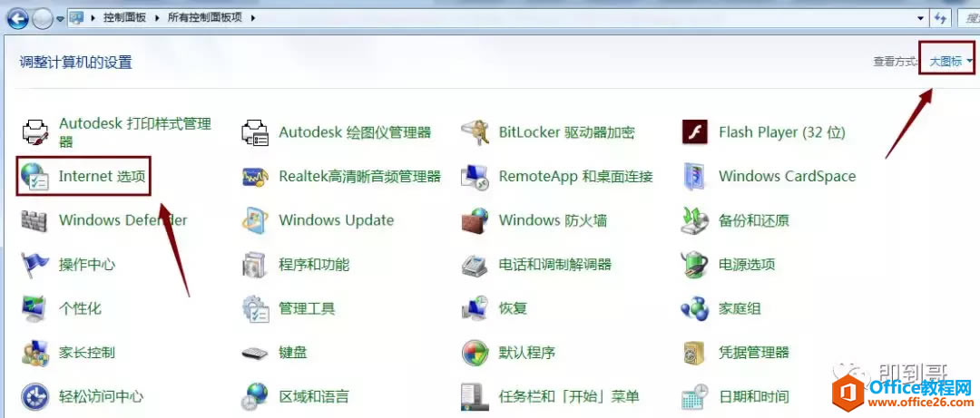The image size is (980, 418).
Task: Open the 电源选项 battery icon
Action: pyautogui.click(x=695, y=264)
